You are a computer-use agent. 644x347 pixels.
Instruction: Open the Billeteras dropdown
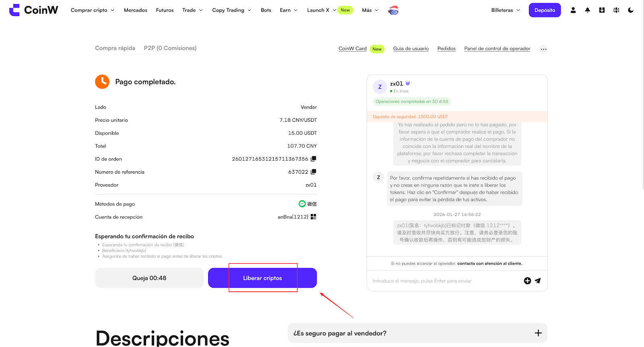tap(505, 10)
